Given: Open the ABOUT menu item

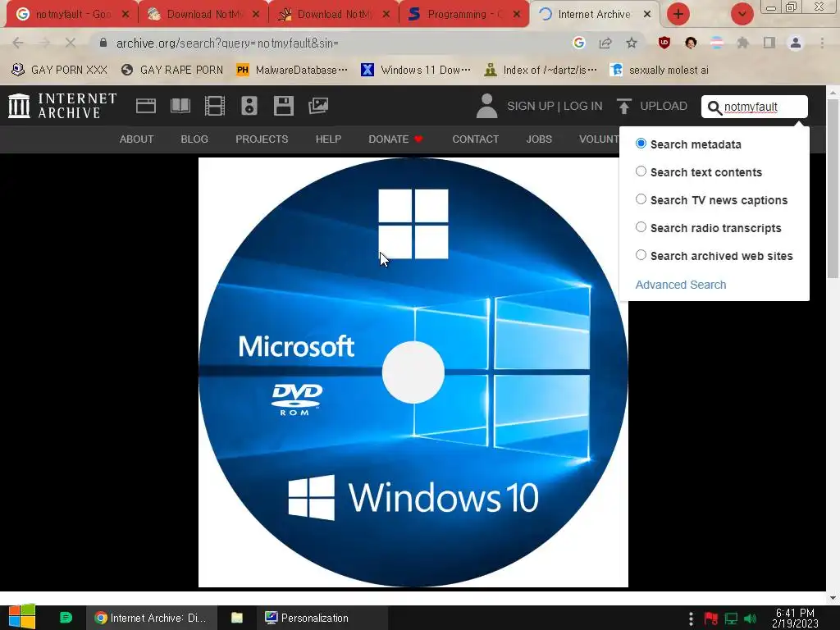Looking at the screenshot, I should point(137,139).
